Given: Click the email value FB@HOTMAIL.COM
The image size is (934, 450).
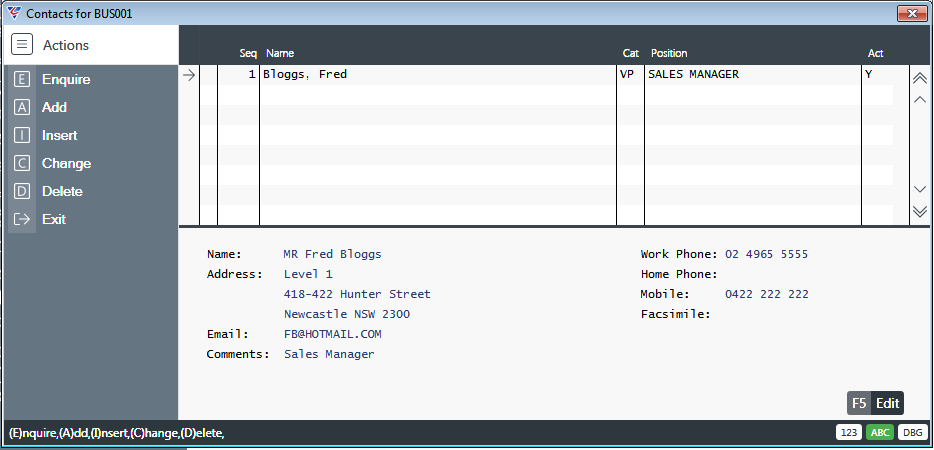Looking at the screenshot, I should [332, 334].
